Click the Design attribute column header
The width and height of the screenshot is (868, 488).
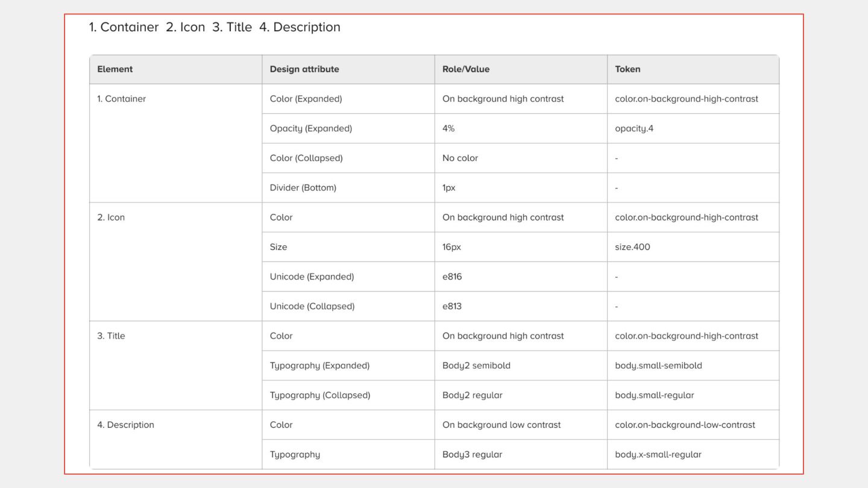304,69
